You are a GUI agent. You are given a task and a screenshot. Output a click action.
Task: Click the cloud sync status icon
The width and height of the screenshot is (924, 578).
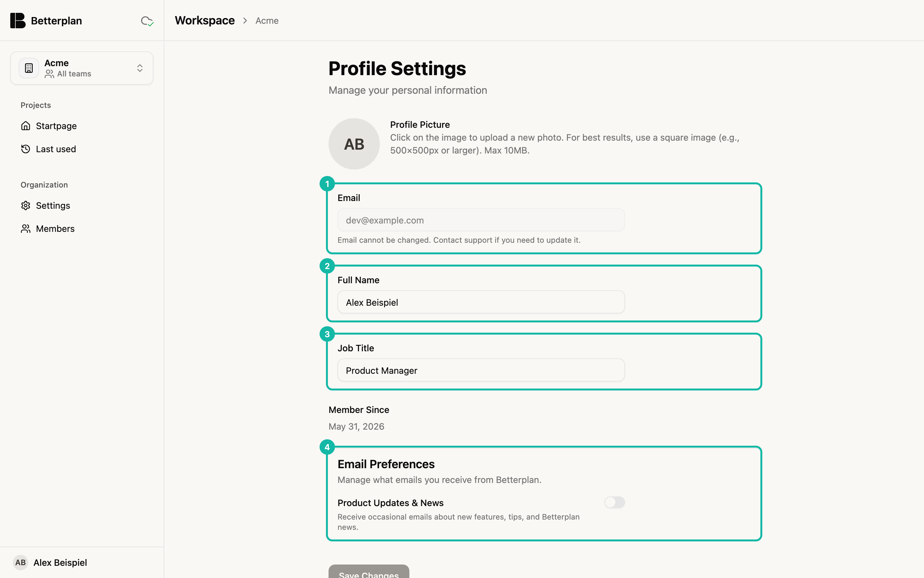click(147, 21)
